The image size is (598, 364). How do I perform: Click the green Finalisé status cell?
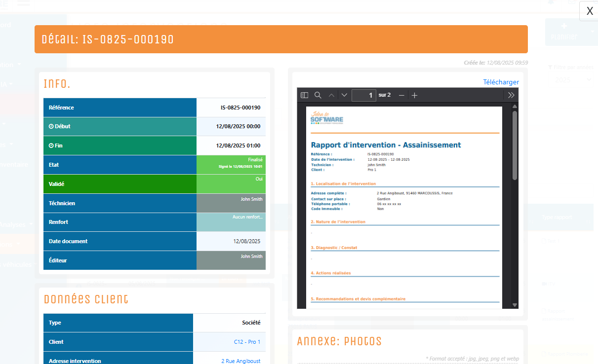coord(231,165)
